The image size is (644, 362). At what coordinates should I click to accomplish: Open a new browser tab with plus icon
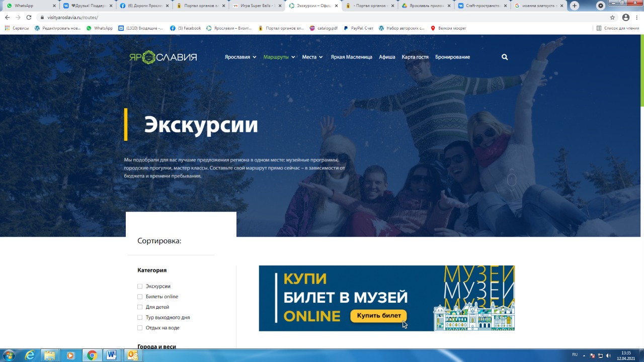575,6
